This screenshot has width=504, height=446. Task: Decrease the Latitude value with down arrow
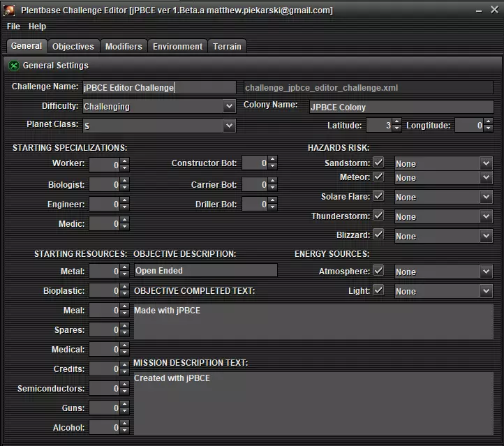click(396, 129)
